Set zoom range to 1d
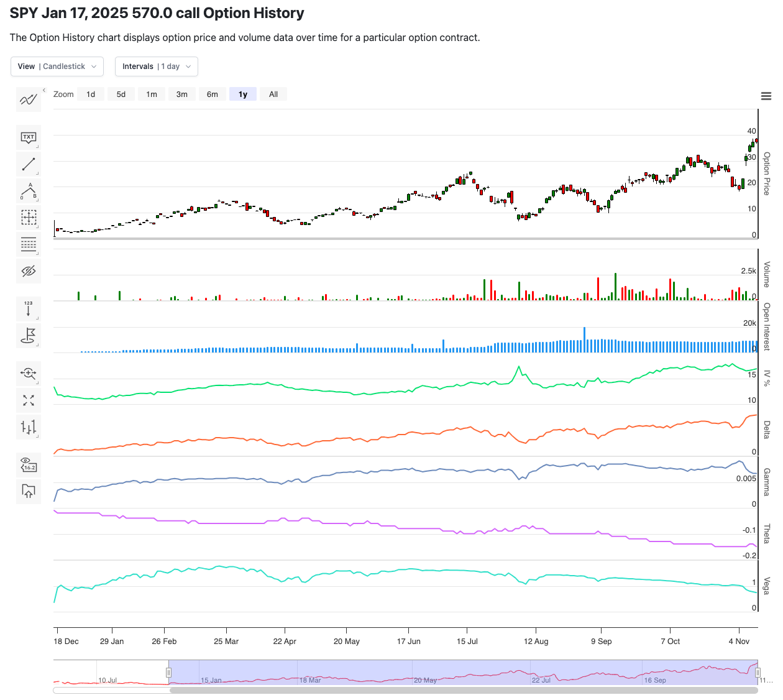 [91, 94]
